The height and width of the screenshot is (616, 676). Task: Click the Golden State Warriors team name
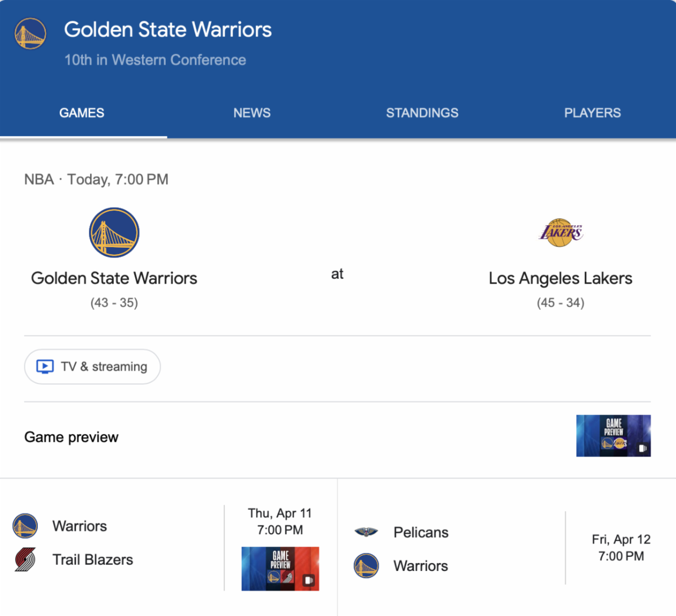coord(114,278)
